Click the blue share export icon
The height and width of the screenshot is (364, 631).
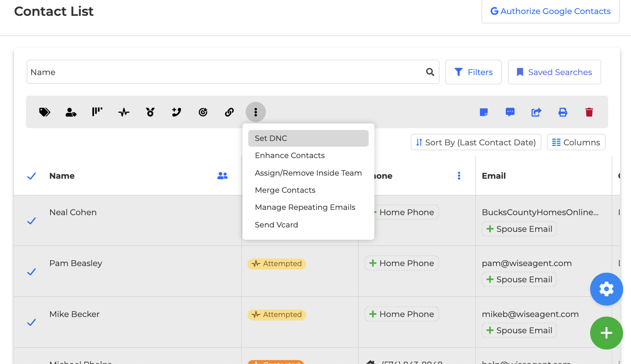point(537,112)
